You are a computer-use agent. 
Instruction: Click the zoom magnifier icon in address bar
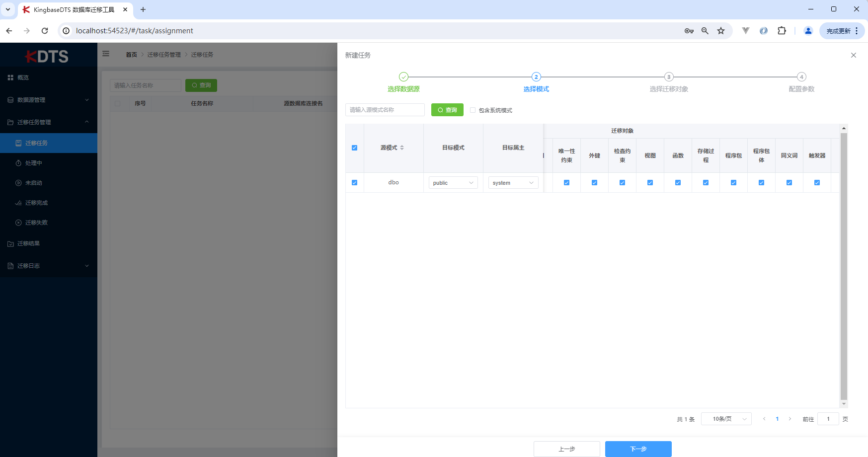[705, 31]
